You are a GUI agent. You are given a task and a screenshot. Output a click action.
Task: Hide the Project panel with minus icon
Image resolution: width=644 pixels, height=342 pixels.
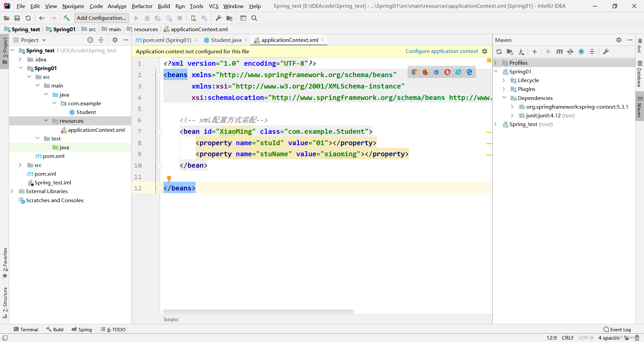point(126,40)
